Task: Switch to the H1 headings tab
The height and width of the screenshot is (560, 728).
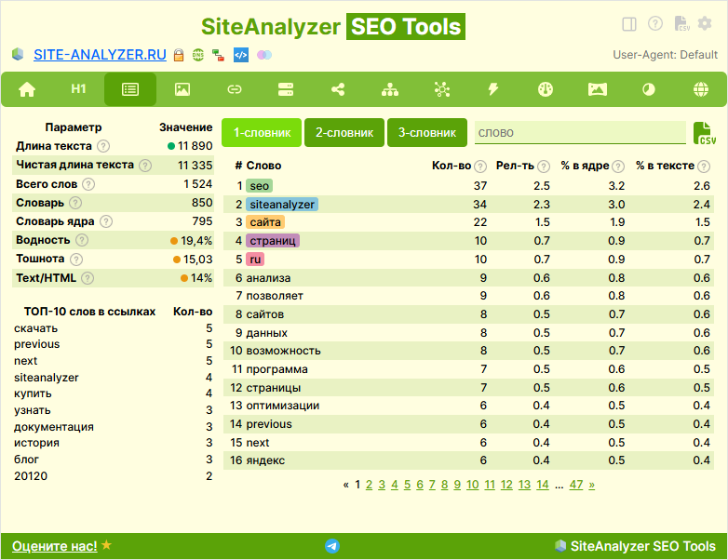Action: click(x=79, y=89)
